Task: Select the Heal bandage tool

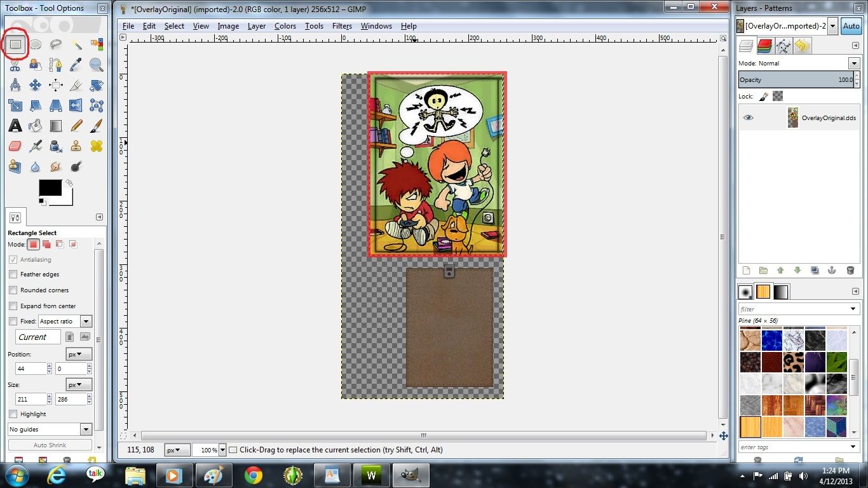Action: 97,146
